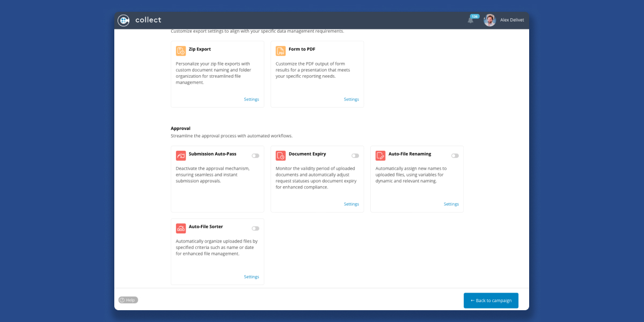Open Form to PDF settings link

click(x=351, y=99)
